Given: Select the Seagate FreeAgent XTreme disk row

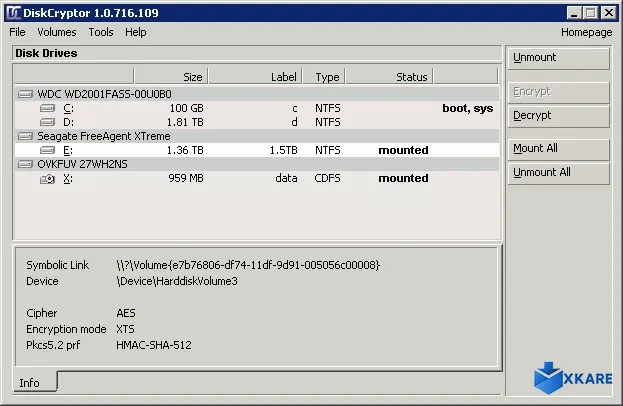Looking at the screenshot, I should point(257,136).
